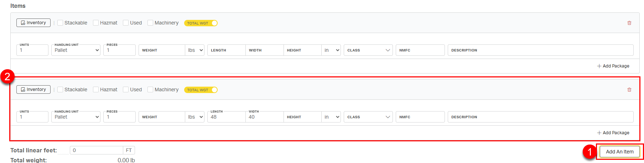Click Description field in first item
644x163 pixels.
click(540, 50)
